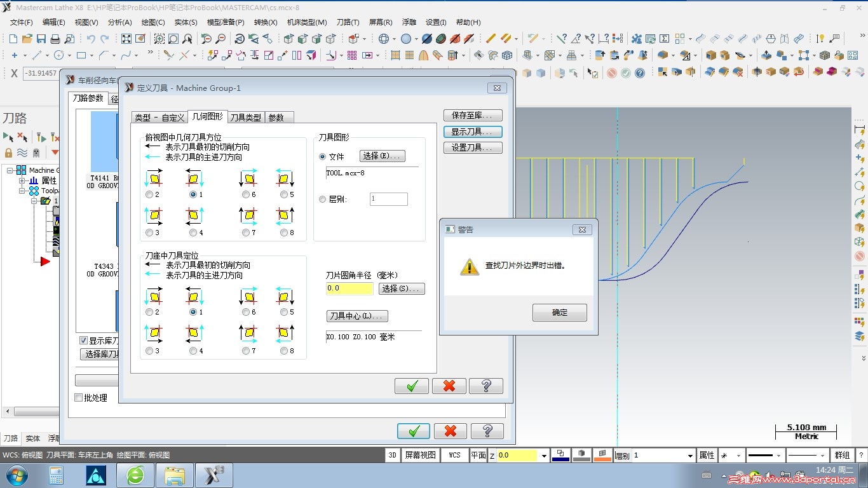Expand the 属性 tree node
The height and width of the screenshot is (488, 868).
(23, 180)
